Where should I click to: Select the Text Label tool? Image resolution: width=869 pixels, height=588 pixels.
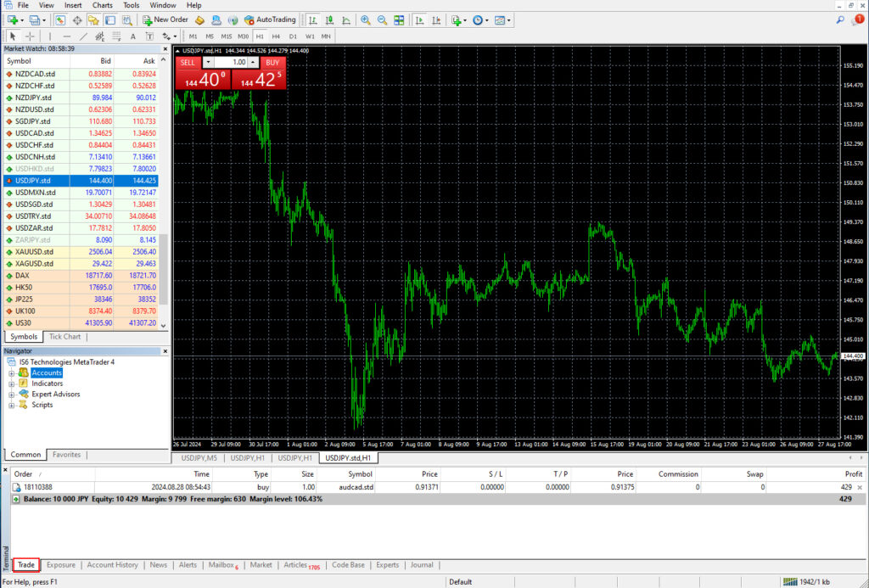[x=149, y=36]
